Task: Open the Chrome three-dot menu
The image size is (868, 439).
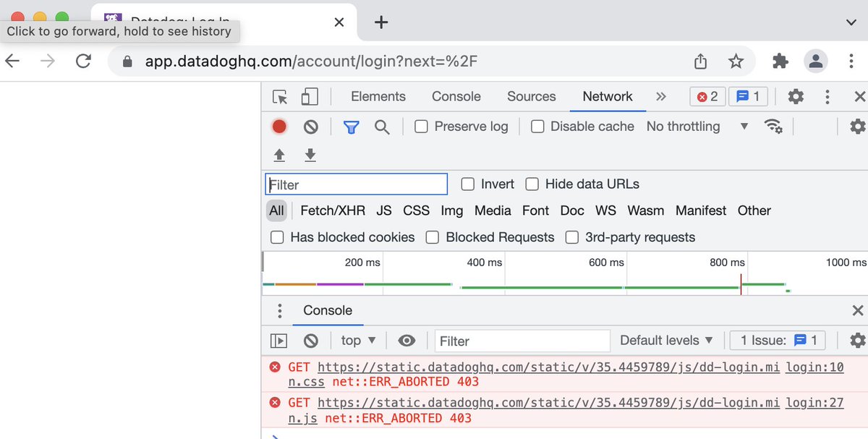Action: (x=851, y=61)
